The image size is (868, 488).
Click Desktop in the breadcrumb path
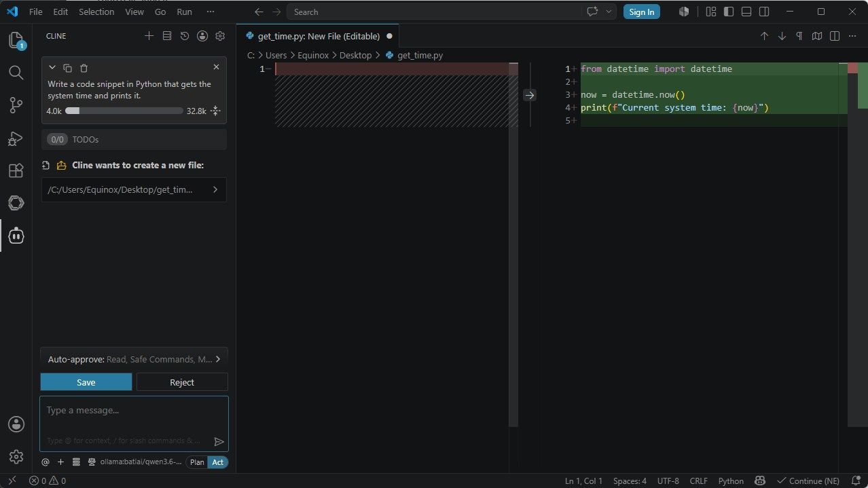(x=355, y=55)
